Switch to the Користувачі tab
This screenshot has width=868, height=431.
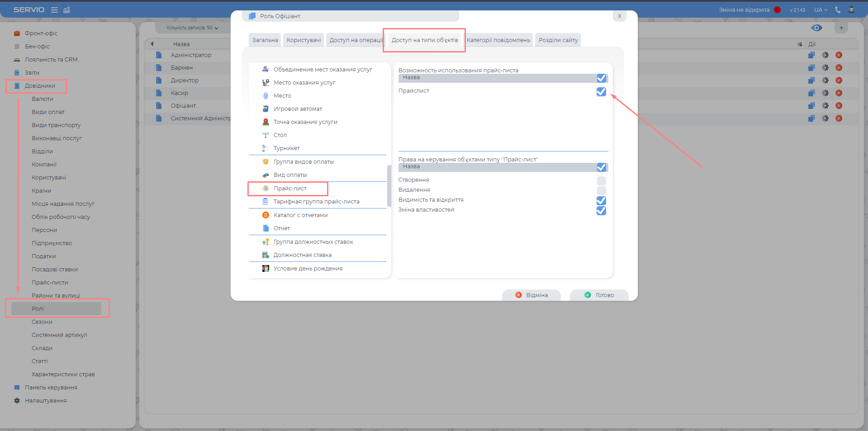pos(304,40)
